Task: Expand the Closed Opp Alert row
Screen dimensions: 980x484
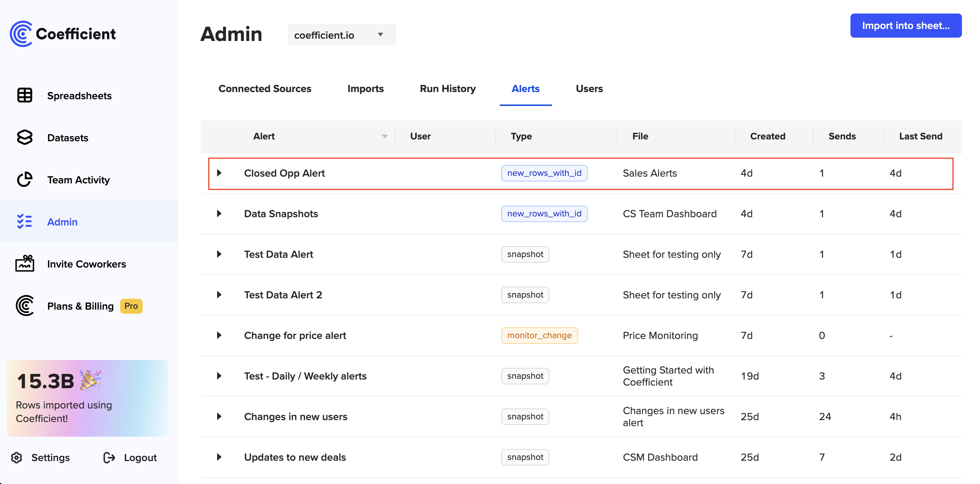Action: point(219,173)
